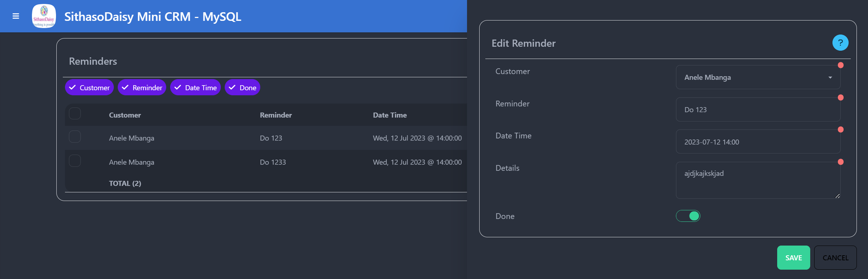
Task: Select the Do 1233 reminder row checkbox
Action: click(75, 161)
